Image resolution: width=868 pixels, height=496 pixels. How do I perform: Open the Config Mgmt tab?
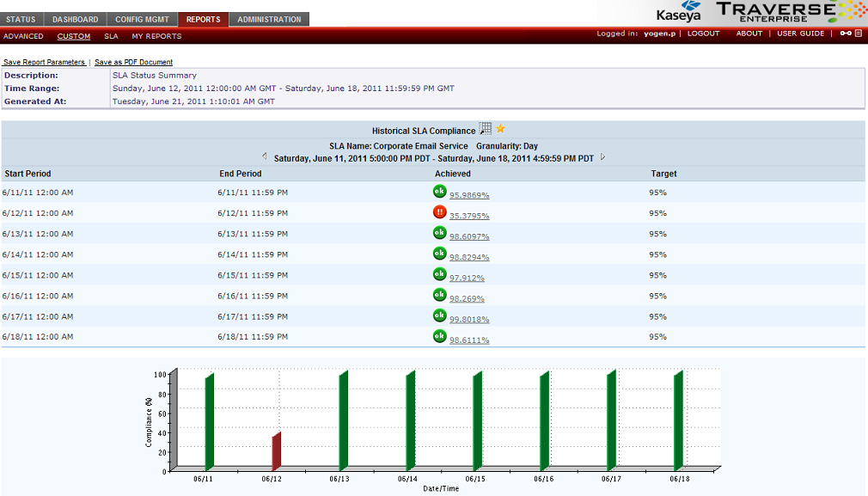pyautogui.click(x=143, y=19)
